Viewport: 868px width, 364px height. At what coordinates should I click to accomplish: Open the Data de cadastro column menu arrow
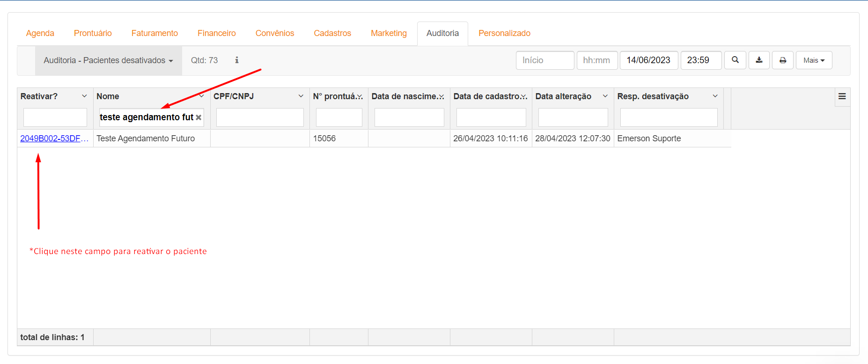[x=523, y=96]
